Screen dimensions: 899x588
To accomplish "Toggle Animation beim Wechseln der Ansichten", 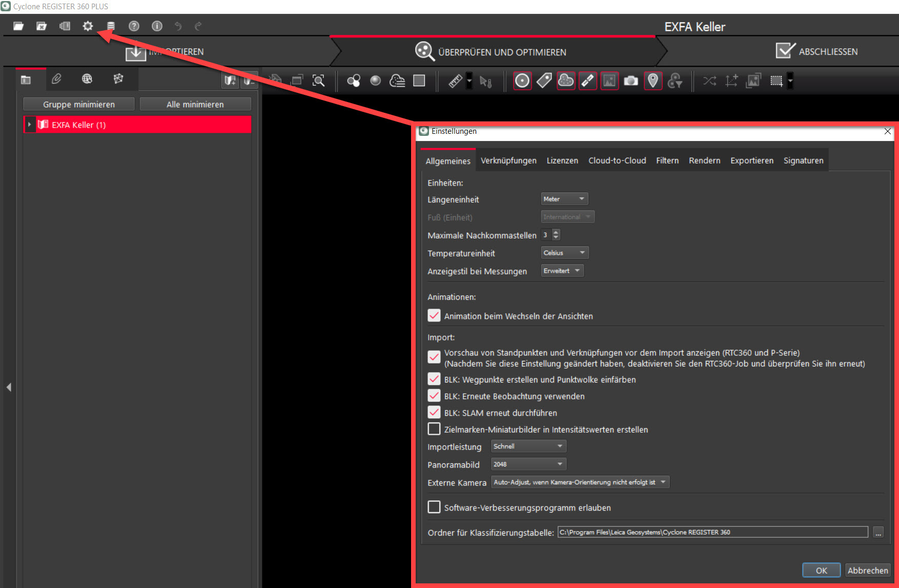I will [434, 315].
